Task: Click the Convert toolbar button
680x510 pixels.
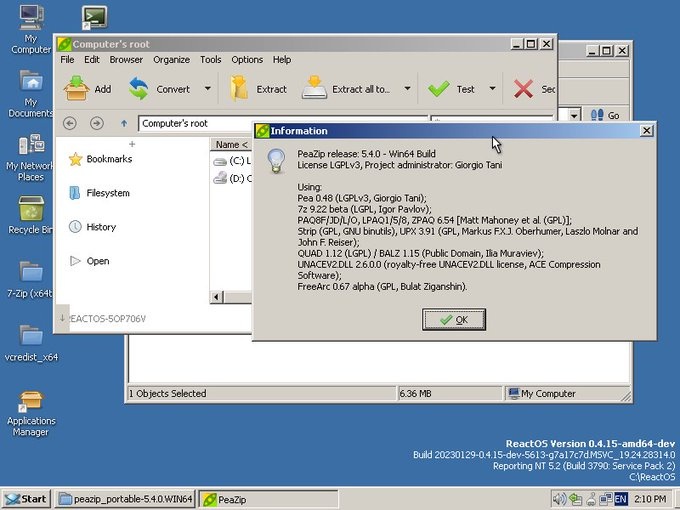Action: pyautogui.click(x=160, y=88)
